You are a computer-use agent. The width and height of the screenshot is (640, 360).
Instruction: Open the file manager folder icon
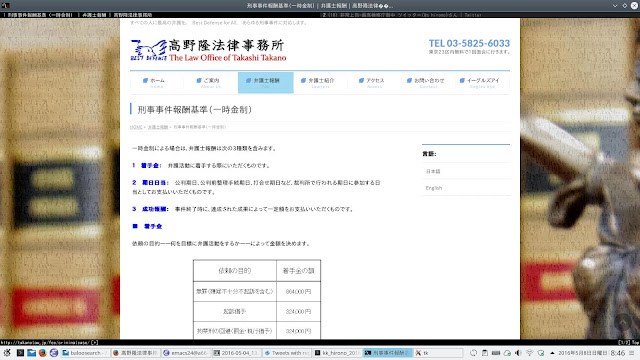coord(31,353)
